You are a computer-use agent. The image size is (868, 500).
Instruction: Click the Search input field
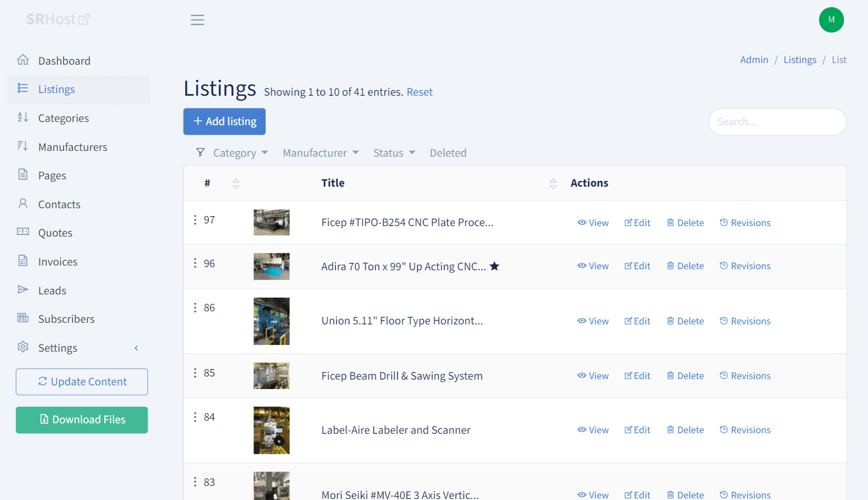tap(777, 122)
